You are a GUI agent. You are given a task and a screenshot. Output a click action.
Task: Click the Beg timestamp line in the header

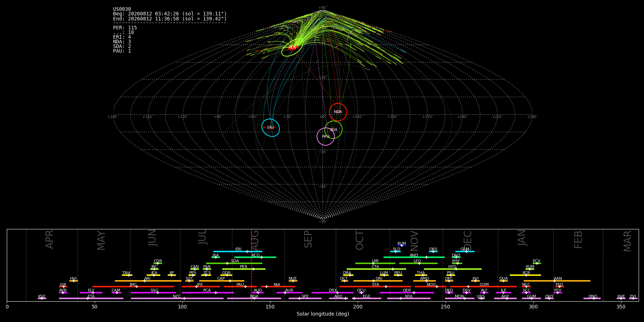click(170, 14)
